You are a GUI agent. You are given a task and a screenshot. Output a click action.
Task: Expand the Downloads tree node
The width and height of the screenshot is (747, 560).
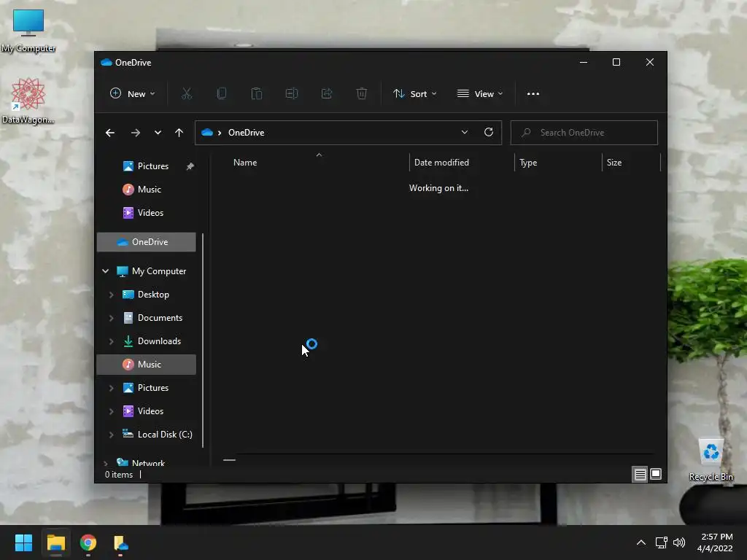pyautogui.click(x=111, y=341)
